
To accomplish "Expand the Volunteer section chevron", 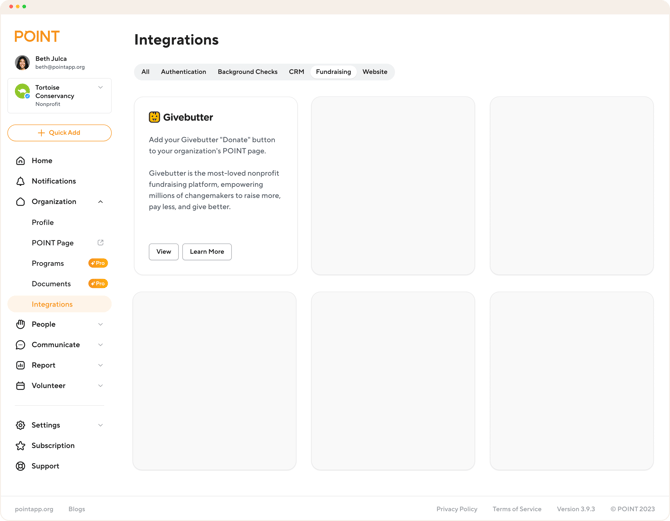I will pos(100,386).
